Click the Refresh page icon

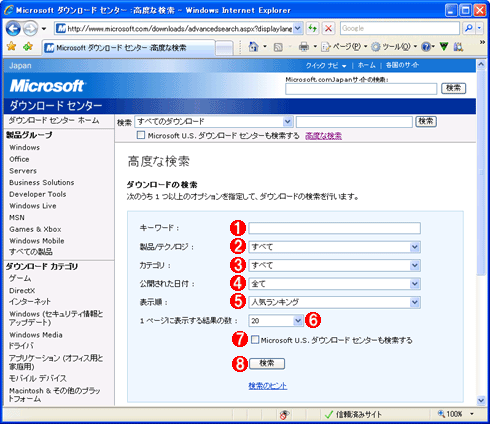click(313, 28)
